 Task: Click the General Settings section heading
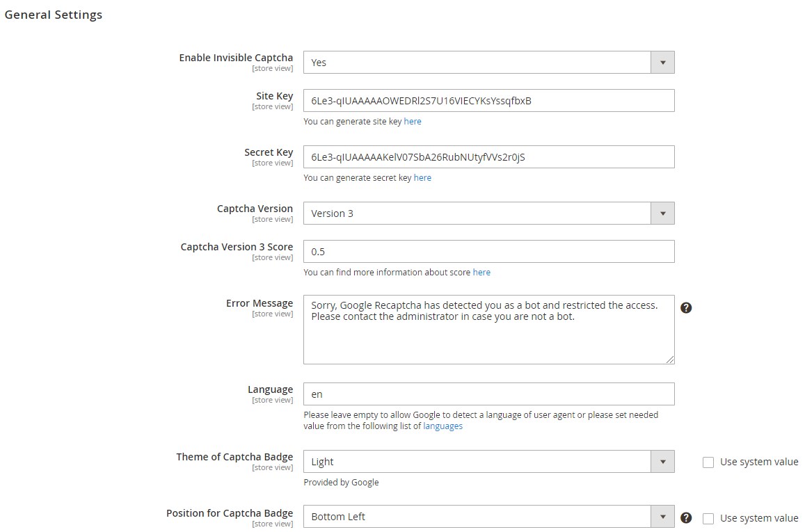click(54, 15)
